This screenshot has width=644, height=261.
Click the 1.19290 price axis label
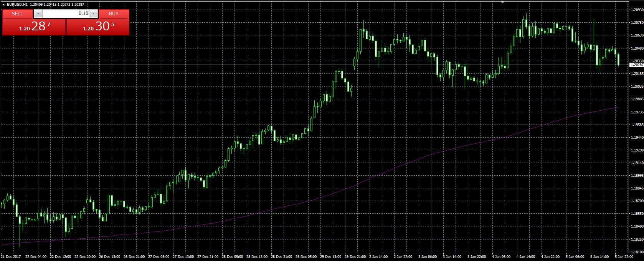point(637,150)
